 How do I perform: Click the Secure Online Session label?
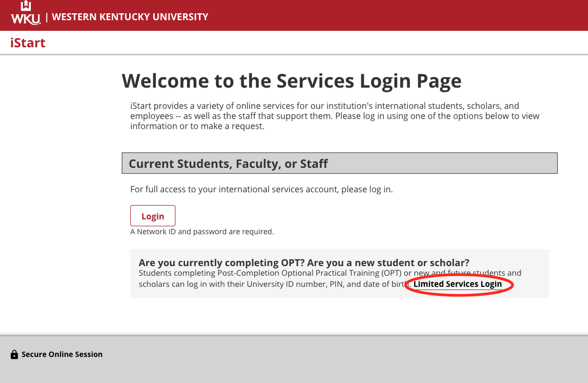62,354
